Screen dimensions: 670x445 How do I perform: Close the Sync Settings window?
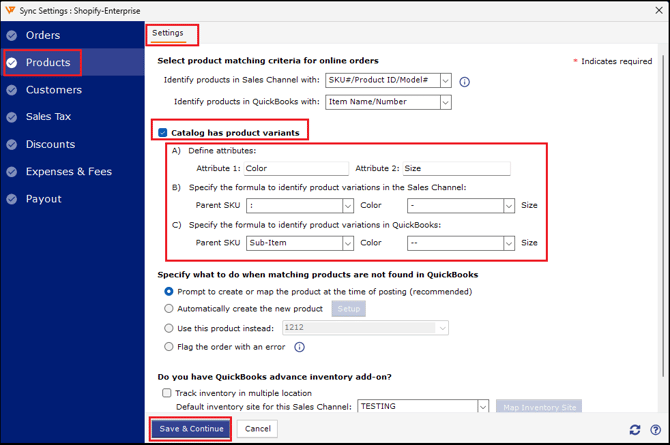[x=656, y=9]
